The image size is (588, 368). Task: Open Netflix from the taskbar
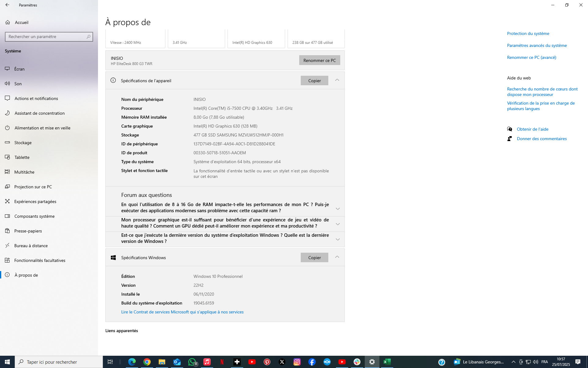tap(222, 362)
